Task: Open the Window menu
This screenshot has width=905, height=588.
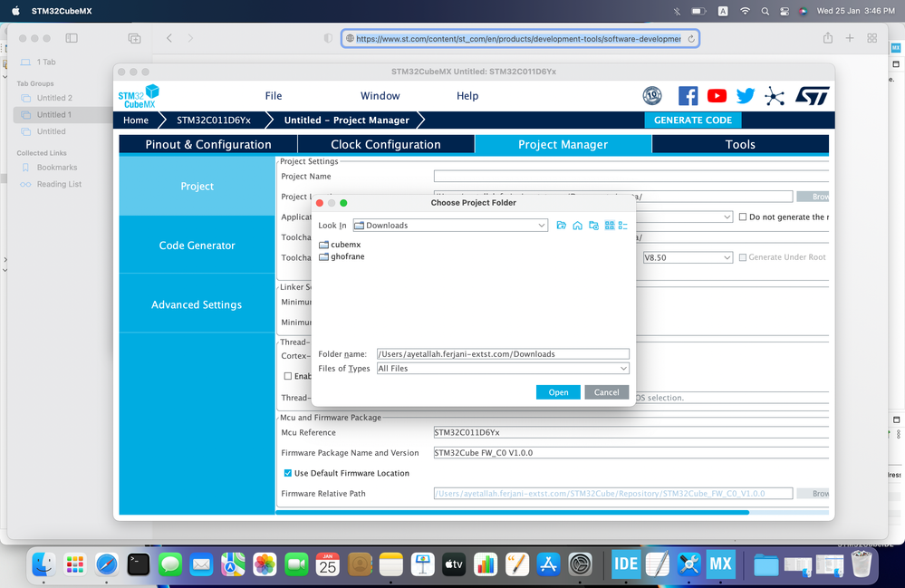Action: click(380, 96)
